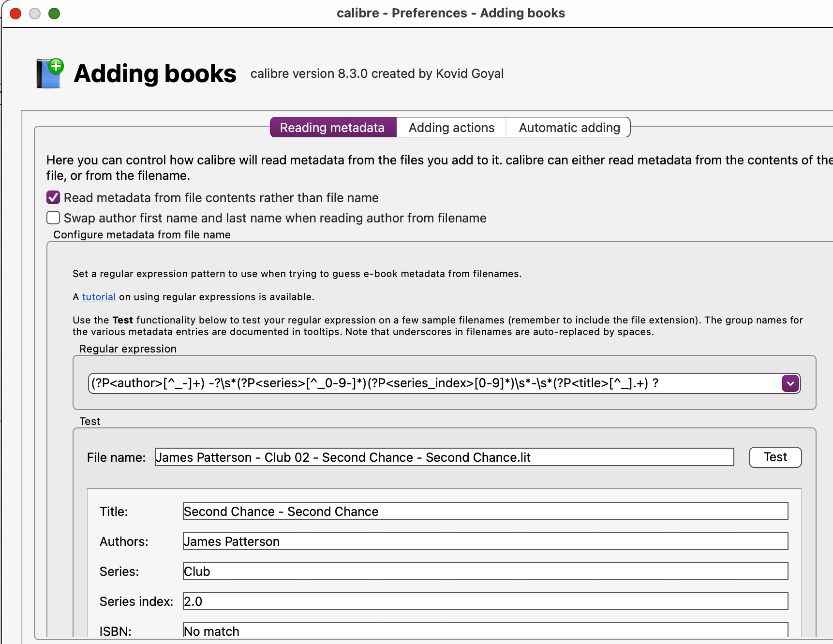Go to the Automatic adding tab
This screenshot has height=644, width=833.
tap(569, 128)
